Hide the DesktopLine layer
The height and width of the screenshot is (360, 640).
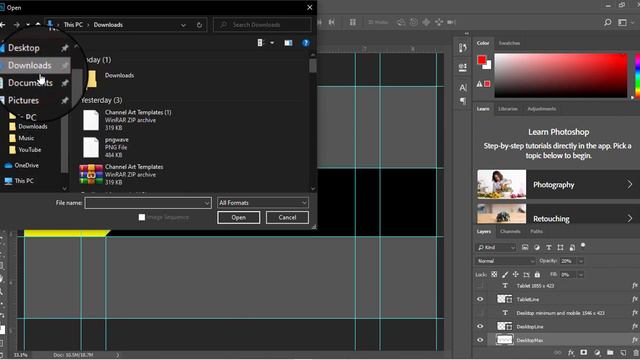[x=480, y=326]
